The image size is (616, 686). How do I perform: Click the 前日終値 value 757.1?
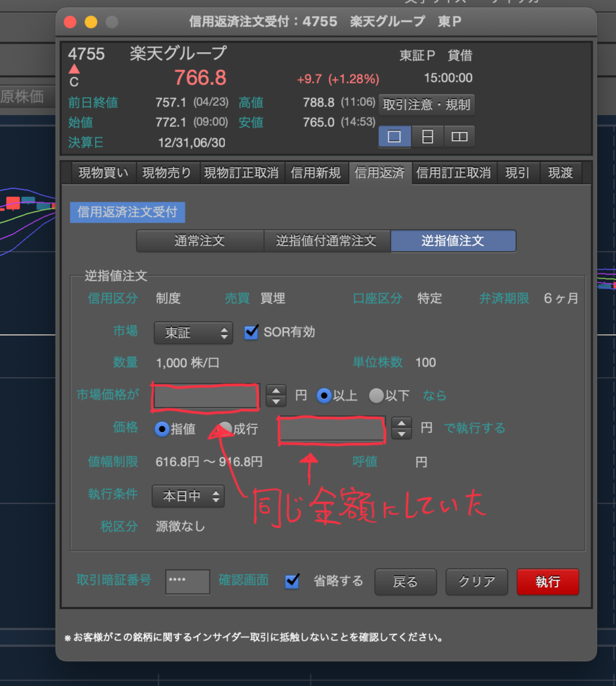coord(171,102)
